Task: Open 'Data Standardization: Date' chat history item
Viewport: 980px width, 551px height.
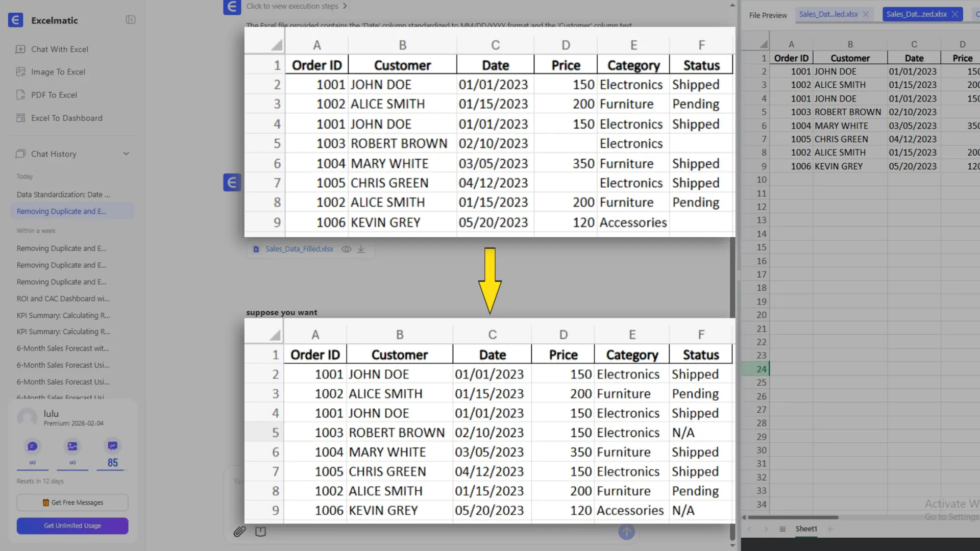Action: point(63,194)
